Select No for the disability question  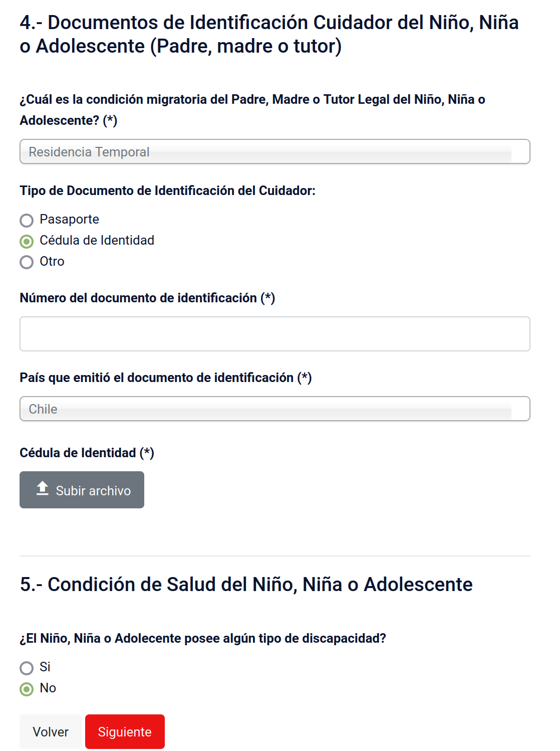[x=27, y=689]
